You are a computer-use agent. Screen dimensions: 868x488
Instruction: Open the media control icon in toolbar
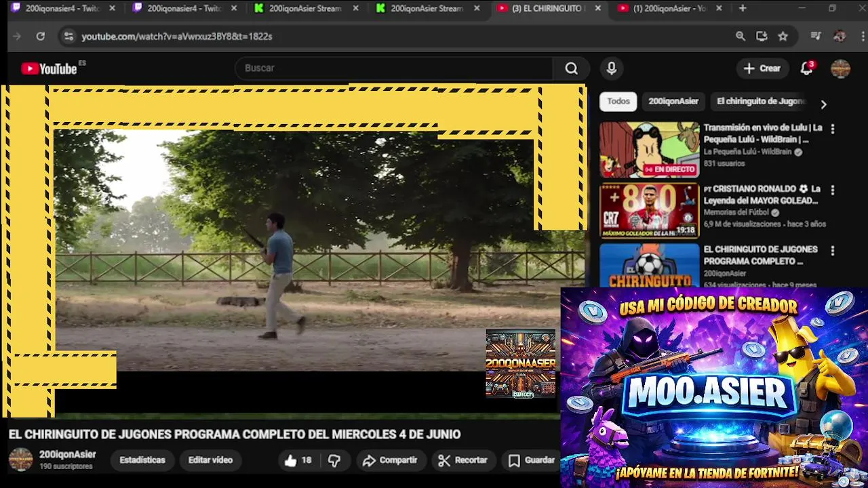pos(816,37)
